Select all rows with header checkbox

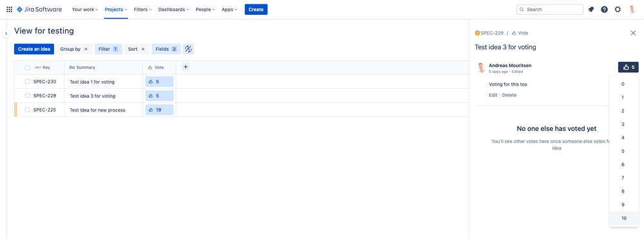tap(27, 68)
